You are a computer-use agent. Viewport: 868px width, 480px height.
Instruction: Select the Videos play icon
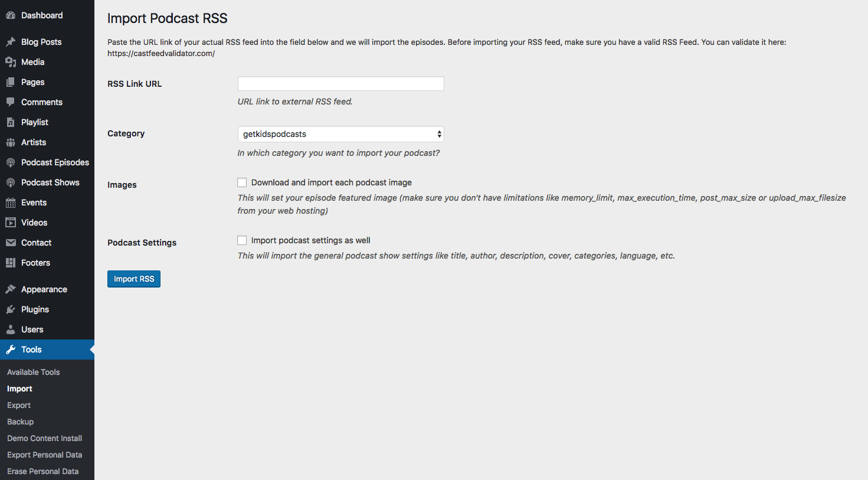pyautogui.click(x=11, y=223)
